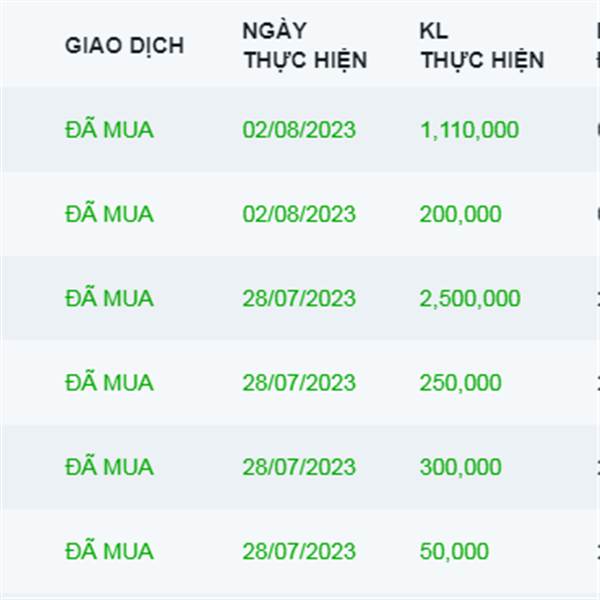Click the 250,000 volume value
Screen dimensions: 600x600
click(461, 383)
